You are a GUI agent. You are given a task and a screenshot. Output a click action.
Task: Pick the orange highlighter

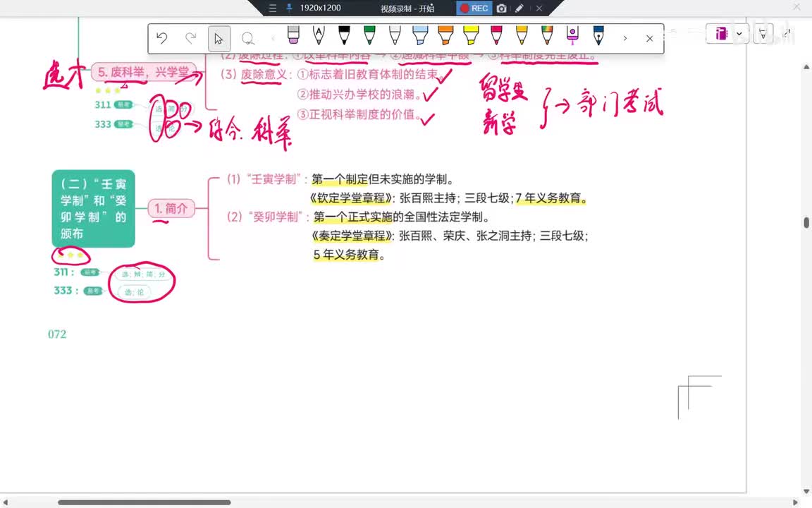[445, 35]
